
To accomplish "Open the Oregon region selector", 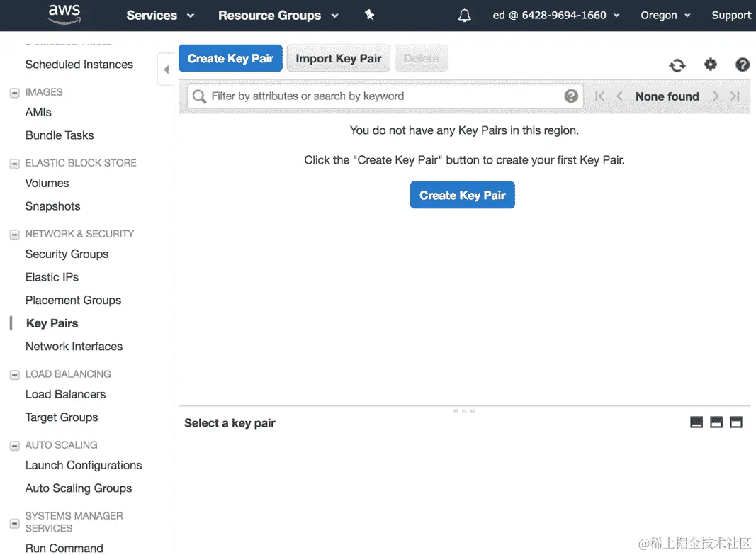I will click(x=665, y=16).
